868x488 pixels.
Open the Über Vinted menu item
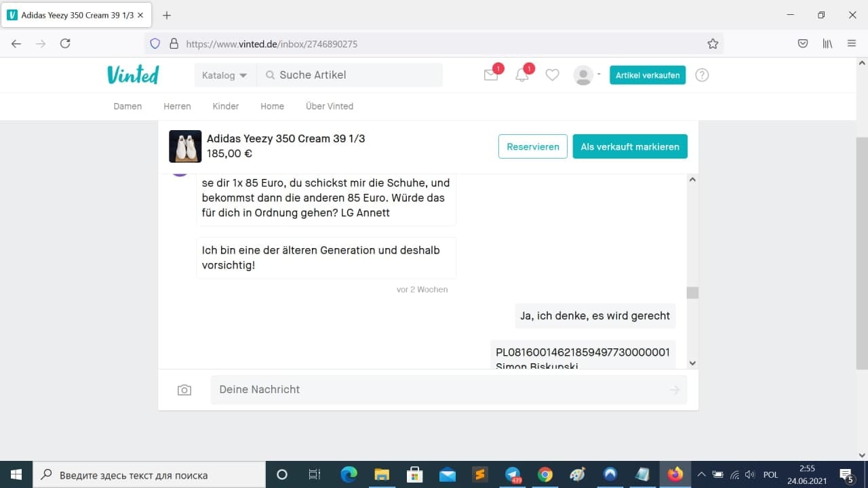click(330, 106)
